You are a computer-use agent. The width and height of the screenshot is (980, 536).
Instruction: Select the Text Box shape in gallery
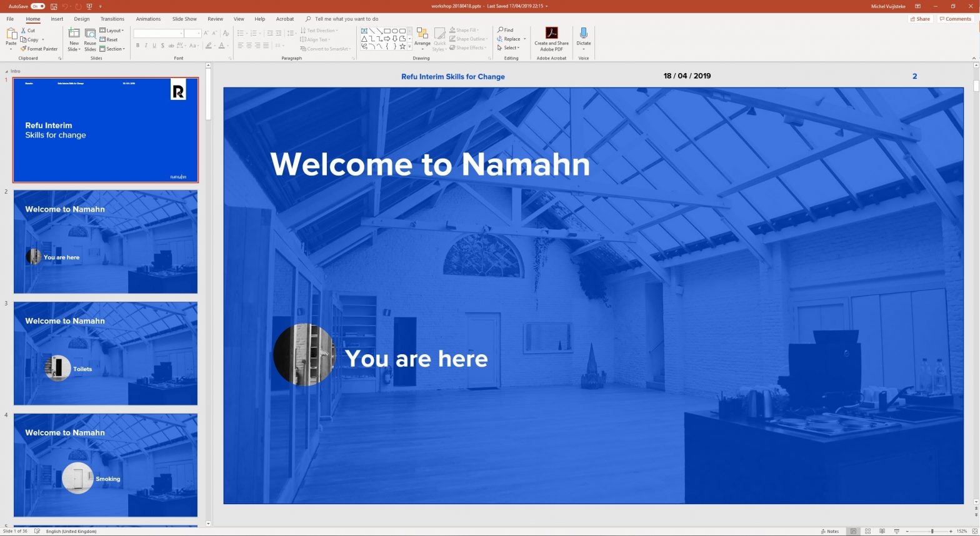364,31
